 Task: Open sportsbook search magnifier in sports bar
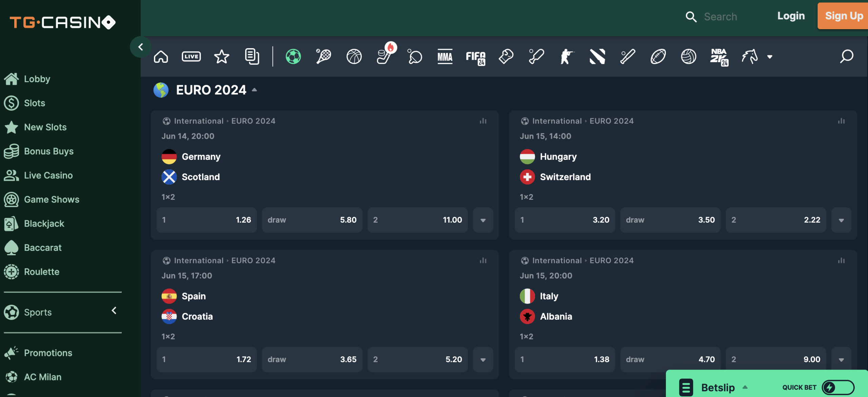point(847,57)
